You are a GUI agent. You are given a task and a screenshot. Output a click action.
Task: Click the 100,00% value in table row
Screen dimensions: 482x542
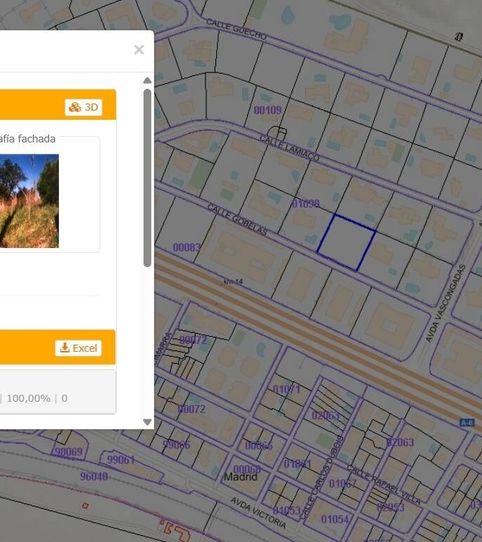coord(28,398)
